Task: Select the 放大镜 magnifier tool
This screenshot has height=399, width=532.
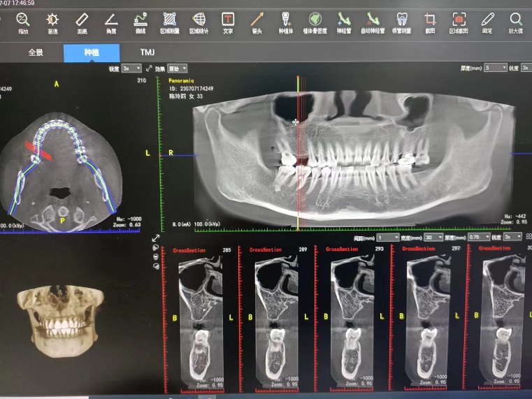Action: (x=516, y=23)
